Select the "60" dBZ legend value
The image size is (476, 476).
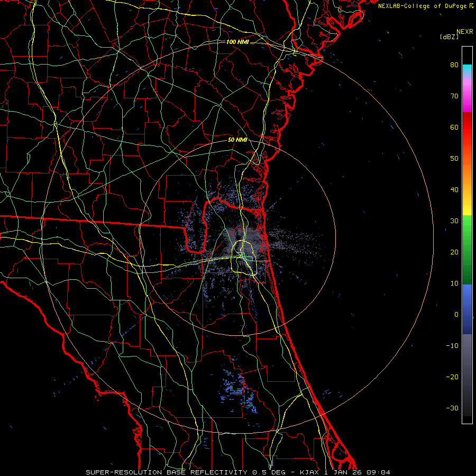click(x=454, y=127)
